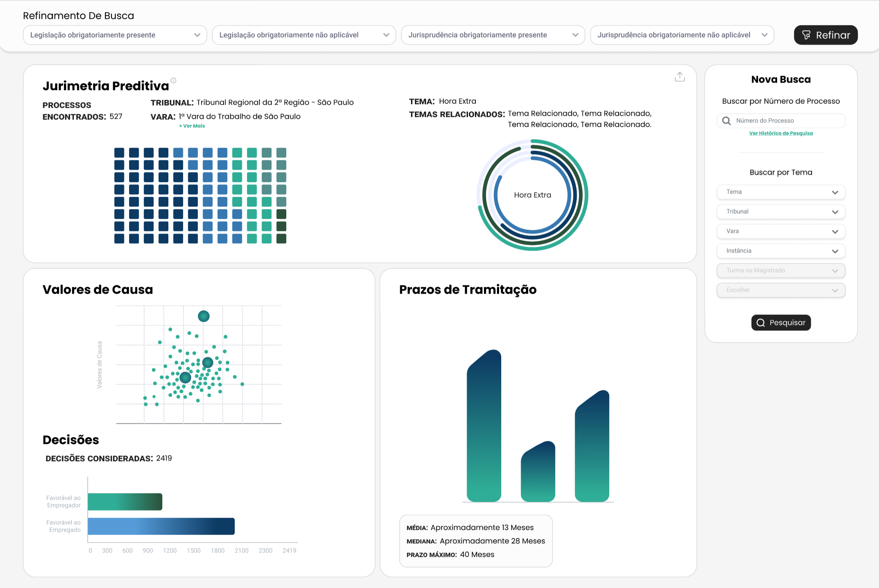
Task: Open Legislação obrigatoriamente presente dropdown
Action: point(115,35)
